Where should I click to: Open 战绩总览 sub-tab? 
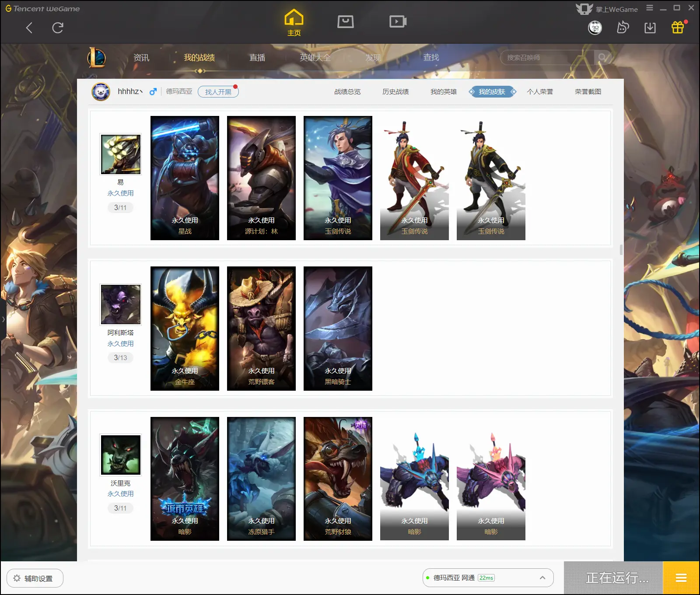(347, 92)
